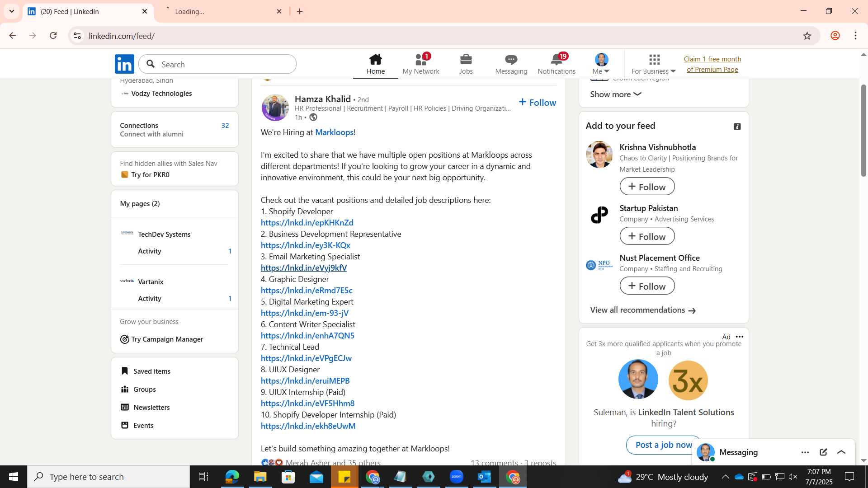The image size is (868, 488).
Task: Open TechDev Systems page
Action: pyautogui.click(x=164, y=234)
